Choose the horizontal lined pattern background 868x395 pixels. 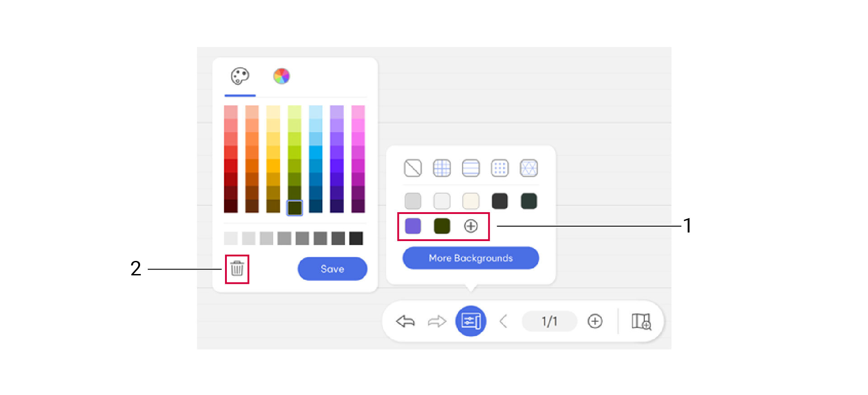point(470,168)
